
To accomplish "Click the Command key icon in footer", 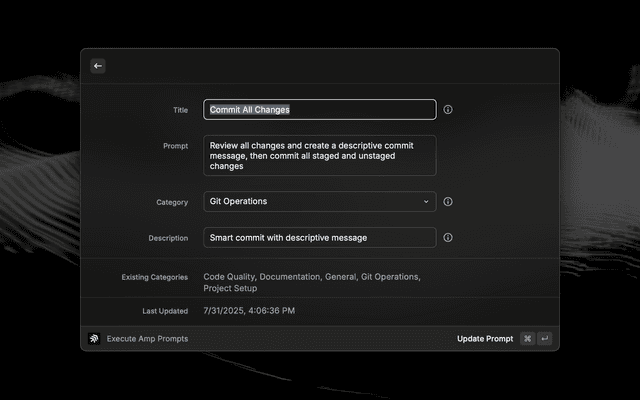I will [527, 339].
